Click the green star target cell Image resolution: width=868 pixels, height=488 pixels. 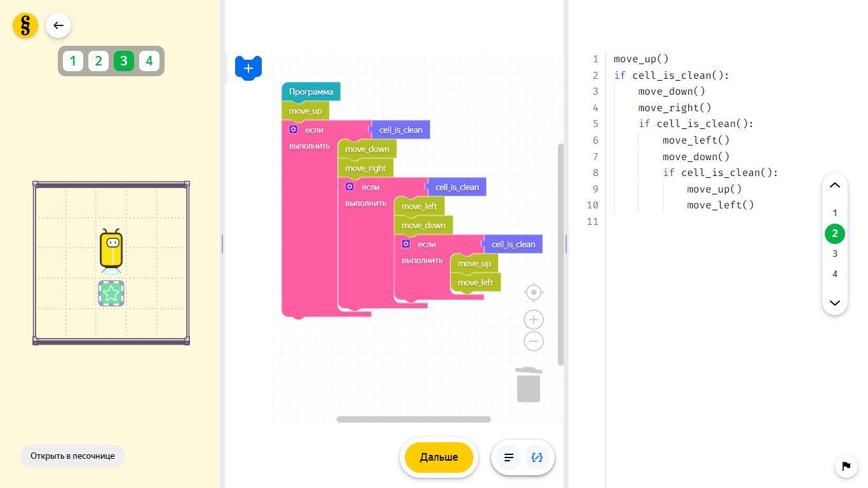click(x=111, y=294)
